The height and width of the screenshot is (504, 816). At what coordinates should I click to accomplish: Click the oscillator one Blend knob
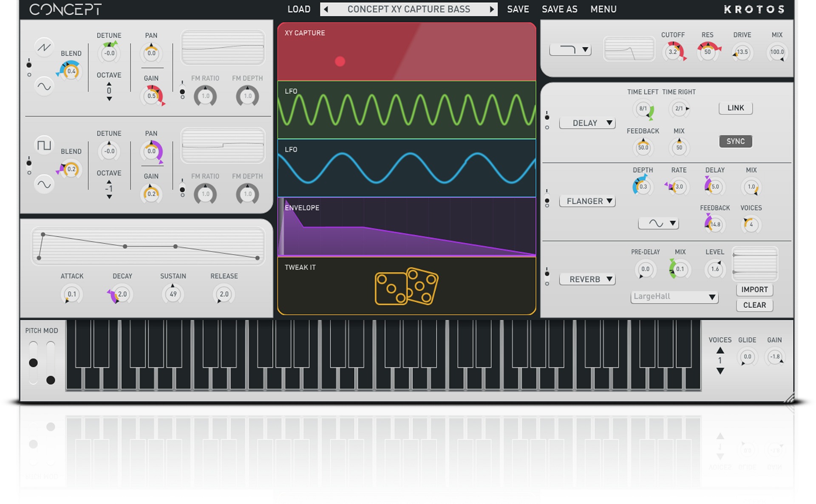[71, 71]
